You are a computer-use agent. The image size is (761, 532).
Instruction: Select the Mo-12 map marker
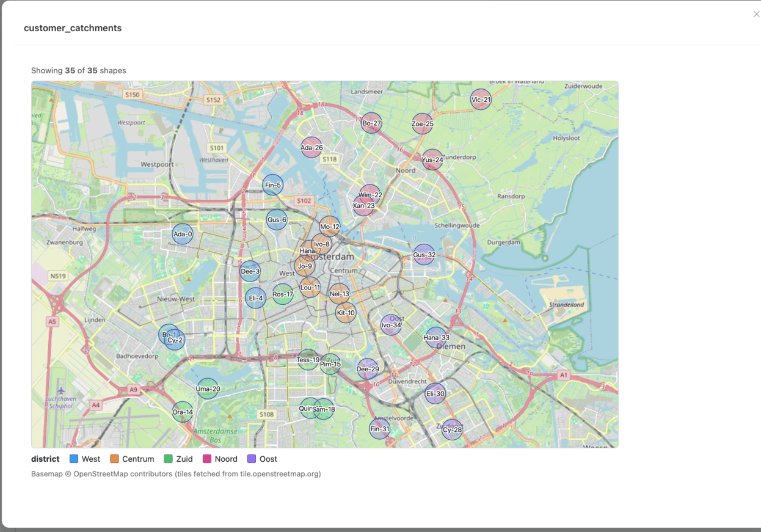click(x=330, y=227)
